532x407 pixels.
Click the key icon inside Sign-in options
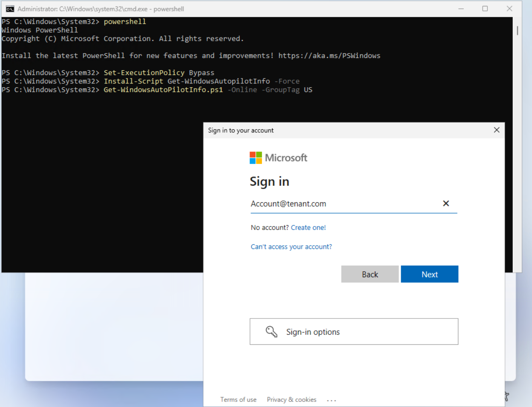271,331
